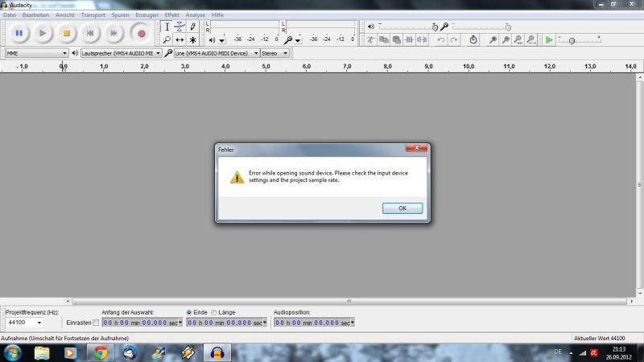This screenshot has height=362, width=644.
Task: Open the Lautsprecher output device dropdown
Action: click(121, 53)
